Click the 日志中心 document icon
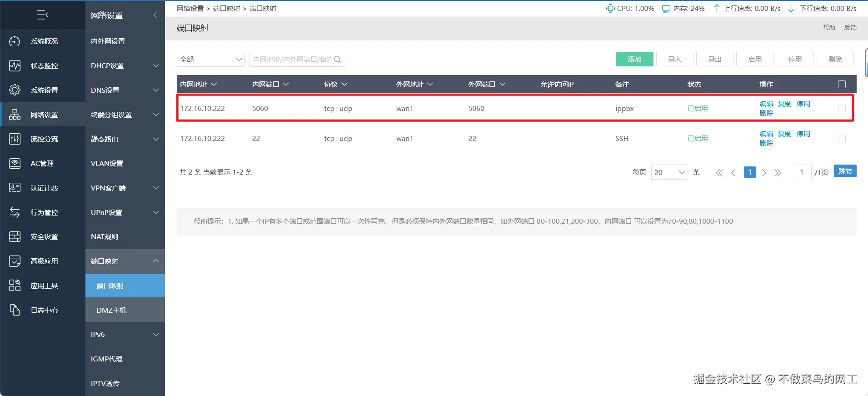The height and width of the screenshot is (396, 868). [15, 310]
